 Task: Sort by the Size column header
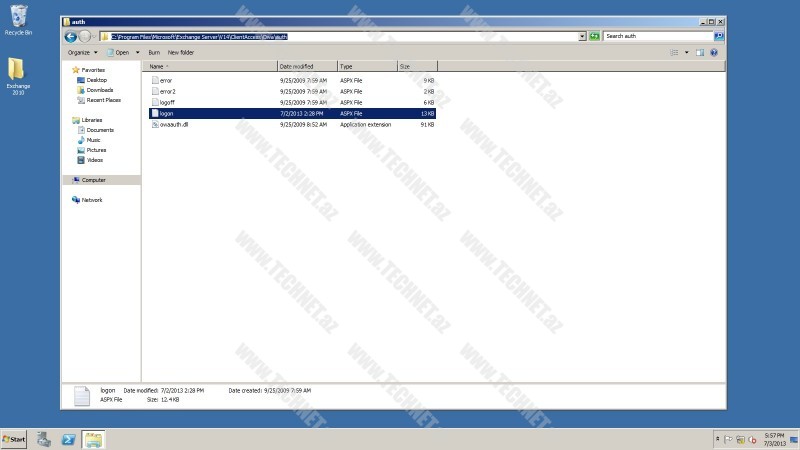click(x=417, y=66)
